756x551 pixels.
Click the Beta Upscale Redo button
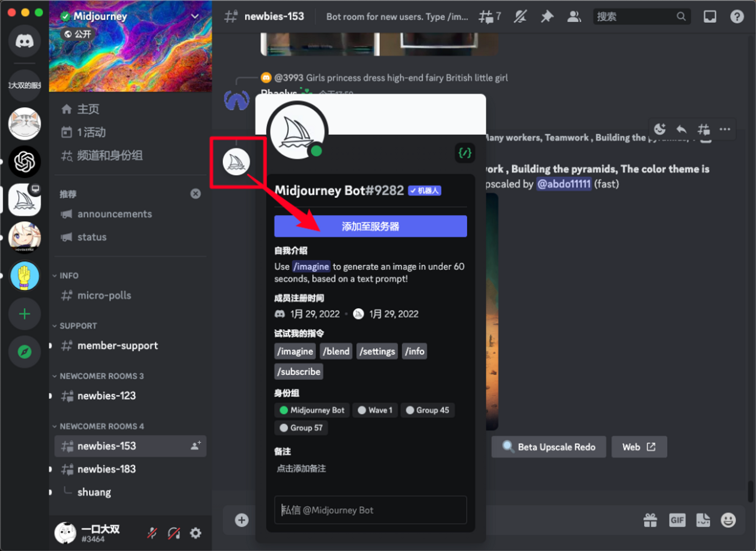[548, 447]
